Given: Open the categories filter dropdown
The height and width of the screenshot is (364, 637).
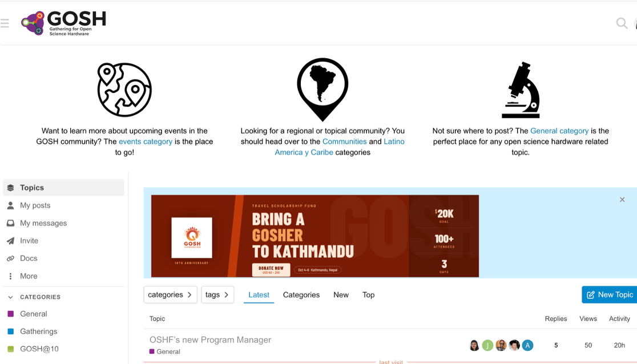Looking at the screenshot, I should pos(170,295).
